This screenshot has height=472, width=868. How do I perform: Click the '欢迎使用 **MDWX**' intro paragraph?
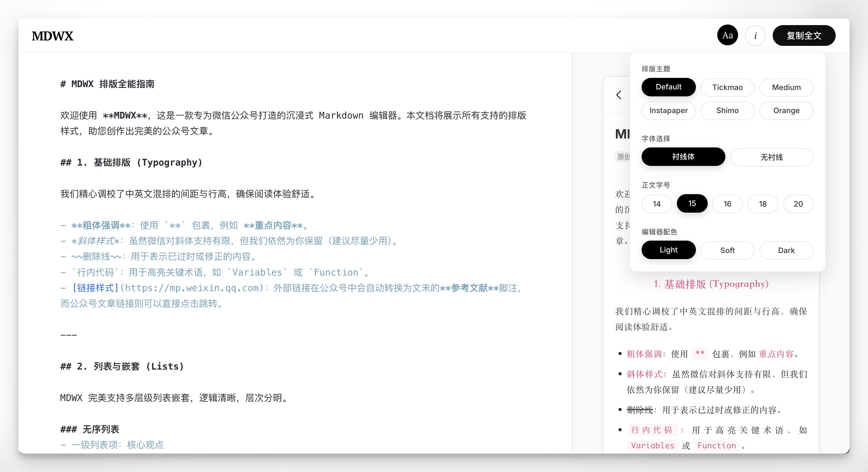coord(293,123)
